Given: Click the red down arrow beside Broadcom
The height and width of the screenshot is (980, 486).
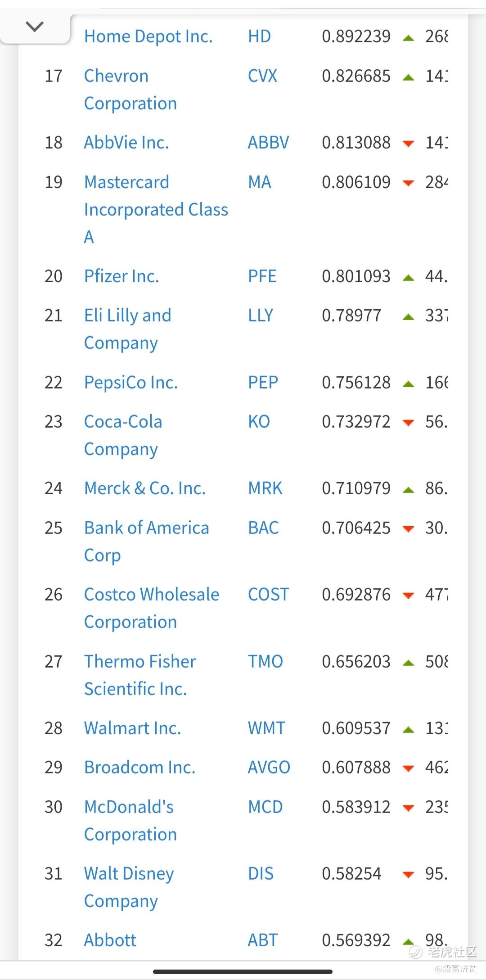Looking at the screenshot, I should coord(408,768).
